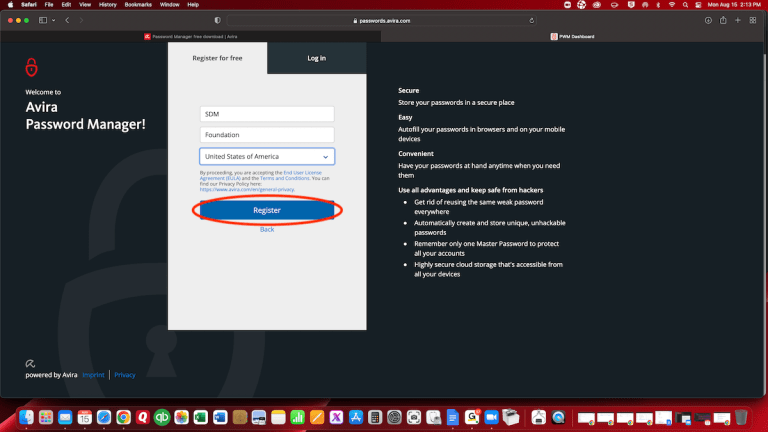Open Zoom in the Dock

tap(491, 417)
